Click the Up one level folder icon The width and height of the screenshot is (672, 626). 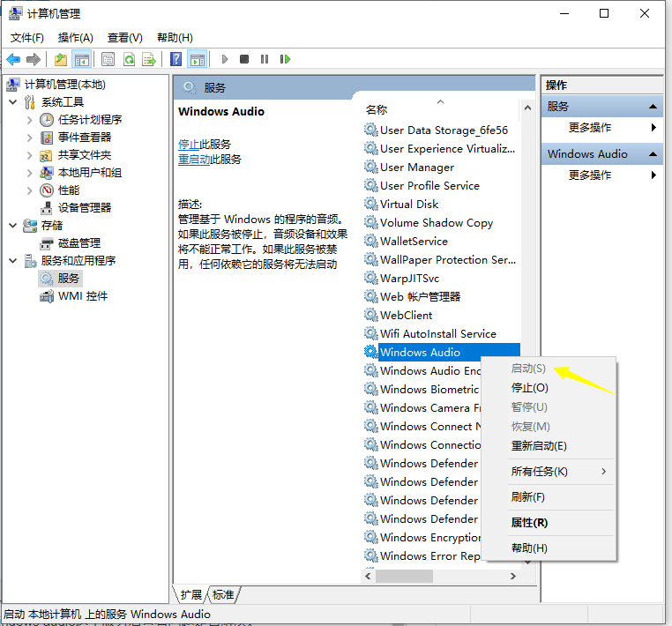[60, 59]
